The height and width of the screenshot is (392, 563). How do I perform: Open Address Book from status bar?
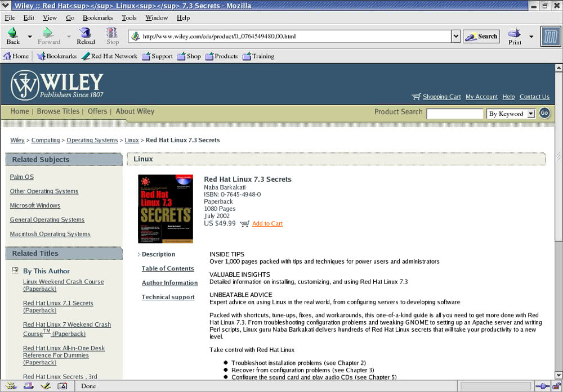point(62,386)
